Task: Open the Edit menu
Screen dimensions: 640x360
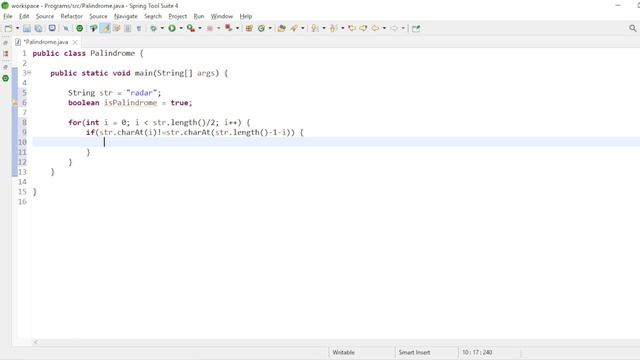Action: pyautogui.click(x=24, y=16)
